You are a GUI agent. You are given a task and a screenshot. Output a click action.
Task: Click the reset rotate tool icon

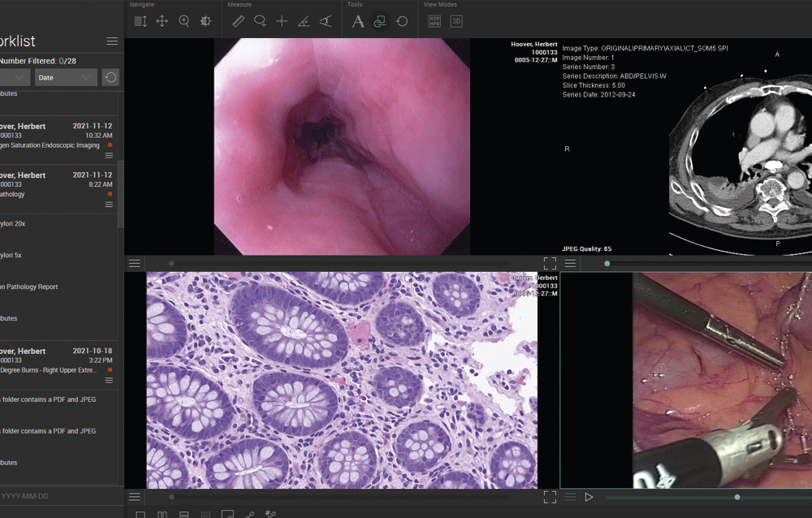tap(402, 21)
